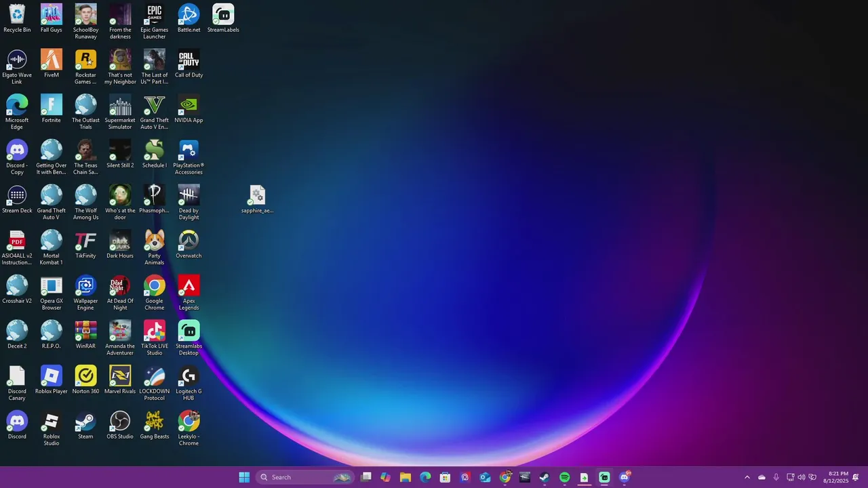Select the Epic Games Launcher shortcut
The width and height of the screenshot is (868, 488).
pyautogui.click(x=155, y=22)
